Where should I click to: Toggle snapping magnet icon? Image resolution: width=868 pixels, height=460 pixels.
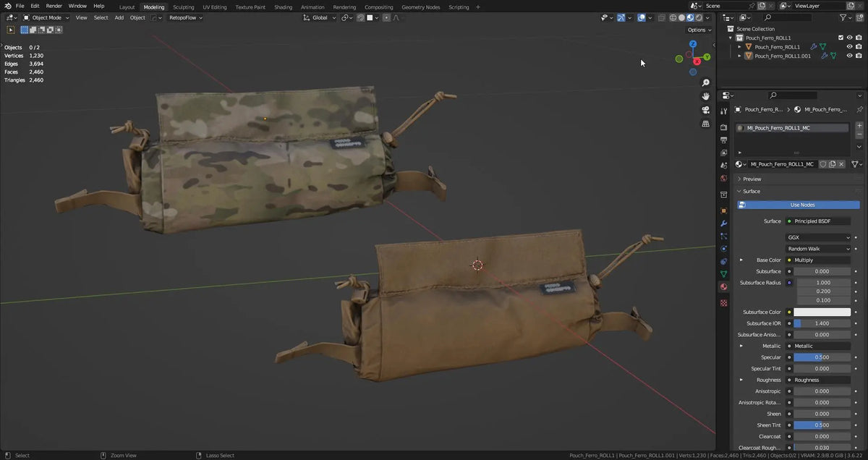[x=360, y=17]
